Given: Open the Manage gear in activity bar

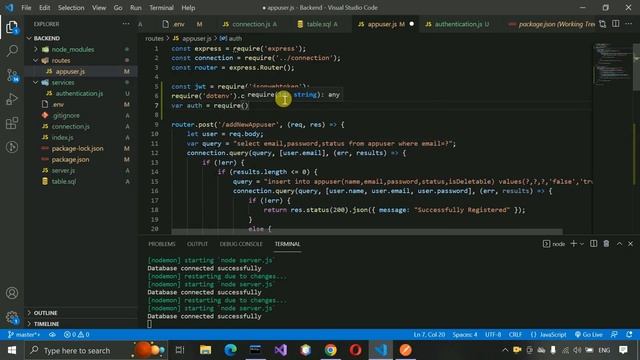Looking at the screenshot, I should coord(12,317).
